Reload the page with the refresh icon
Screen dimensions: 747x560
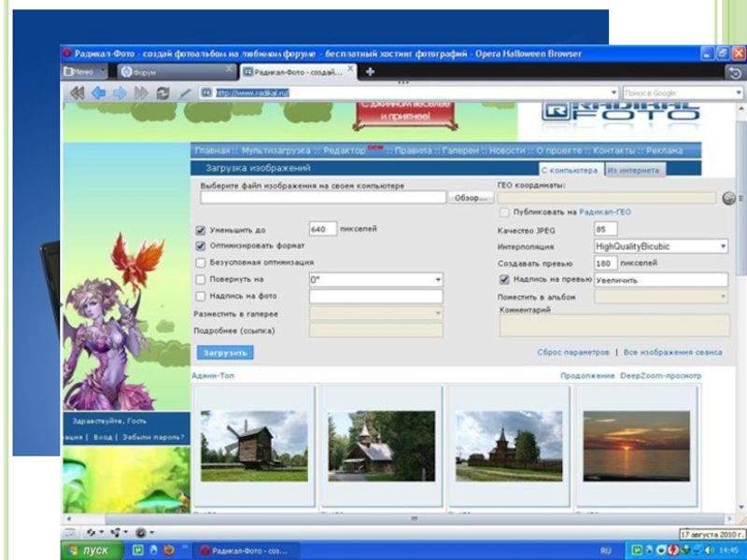[163, 92]
